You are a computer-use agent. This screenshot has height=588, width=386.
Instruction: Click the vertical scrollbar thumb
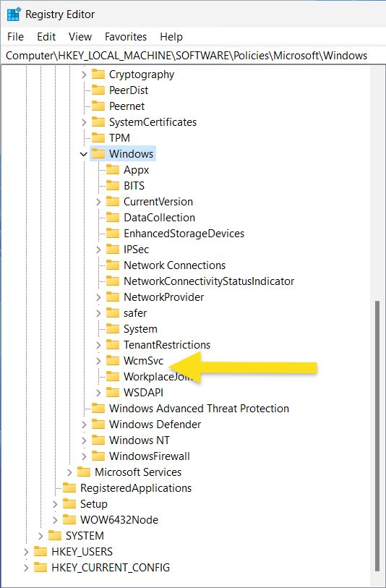point(378,435)
